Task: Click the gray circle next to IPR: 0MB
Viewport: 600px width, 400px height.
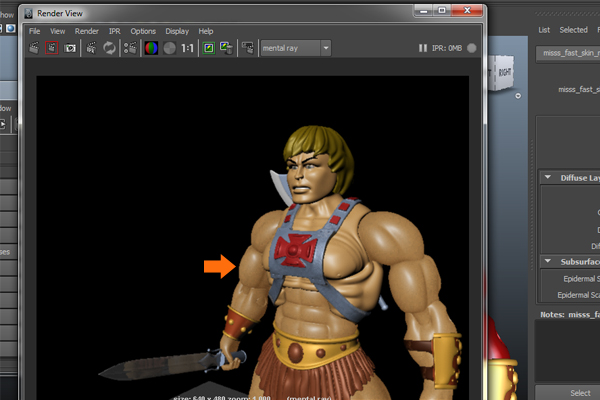Action: click(472, 48)
